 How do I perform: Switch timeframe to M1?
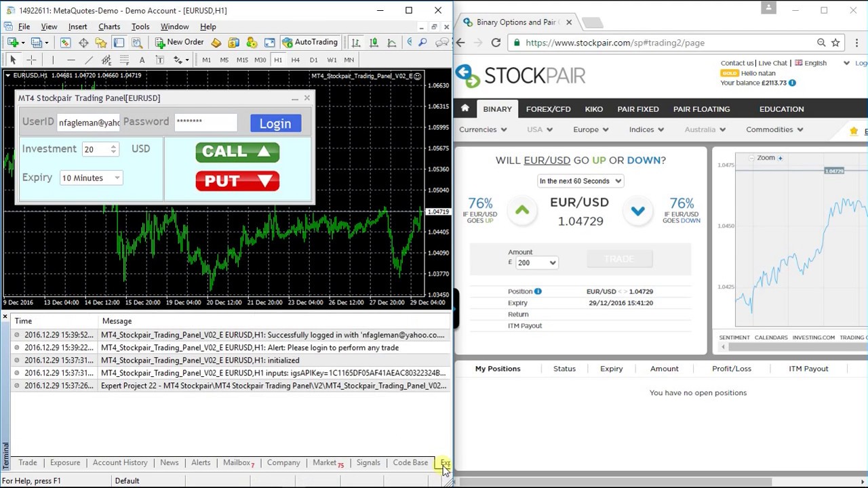click(x=206, y=60)
